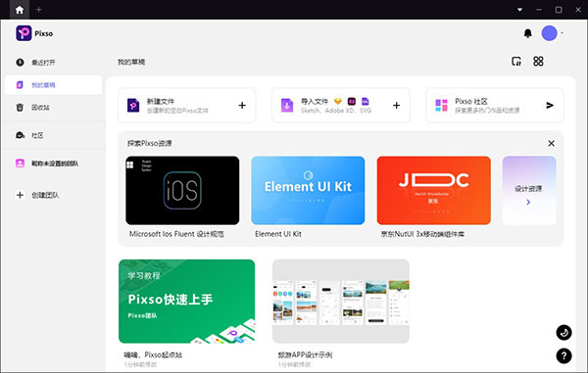Click the plus icon beside 创建团队

point(20,195)
